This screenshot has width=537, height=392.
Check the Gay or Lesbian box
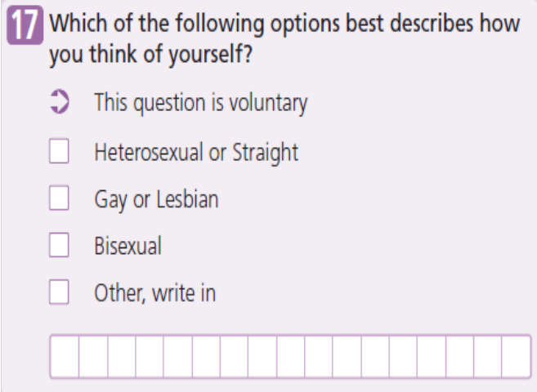click(x=59, y=198)
